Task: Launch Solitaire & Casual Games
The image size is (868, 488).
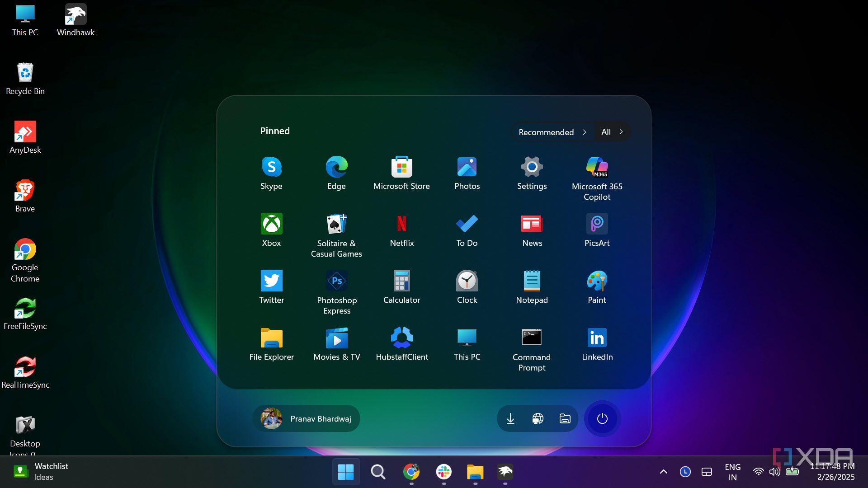Action: [x=336, y=236]
